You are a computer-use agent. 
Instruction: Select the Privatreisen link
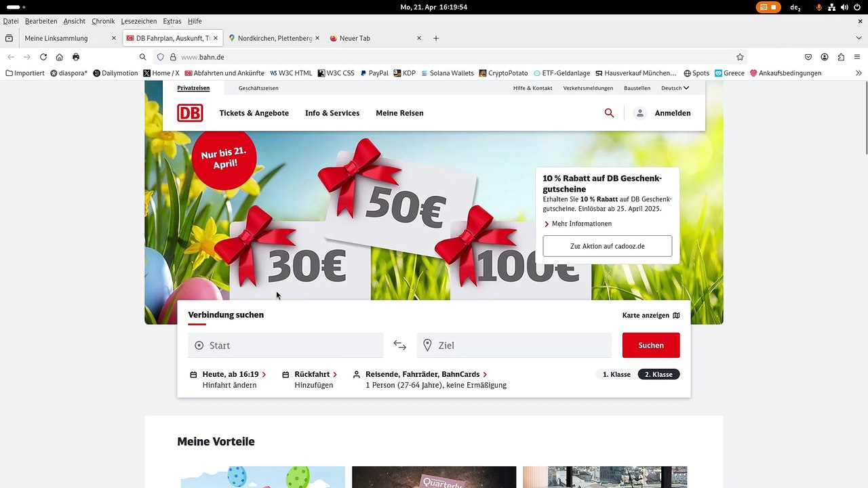point(193,88)
